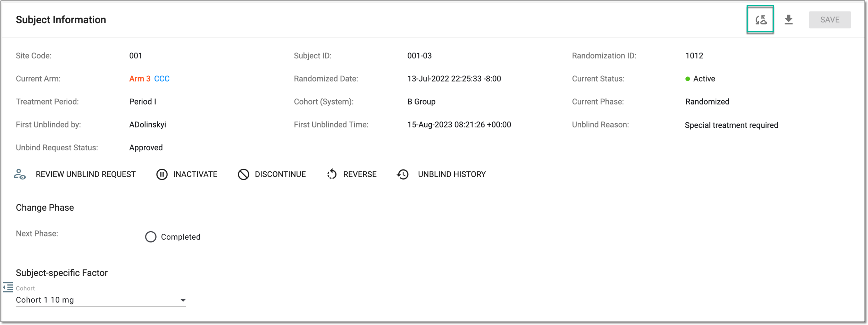868x325 pixels.
Task: Open UNBLIND HISTORY
Action: (452, 174)
